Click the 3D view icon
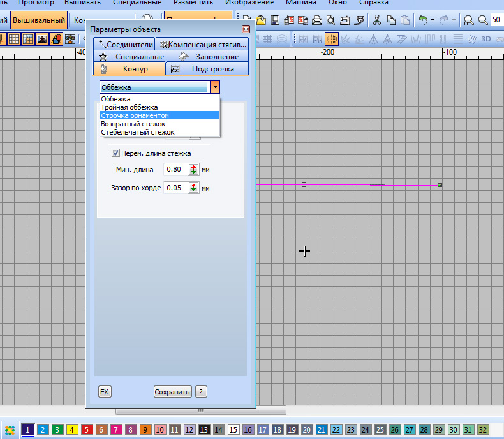 pyautogui.click(x=485, y=38)
